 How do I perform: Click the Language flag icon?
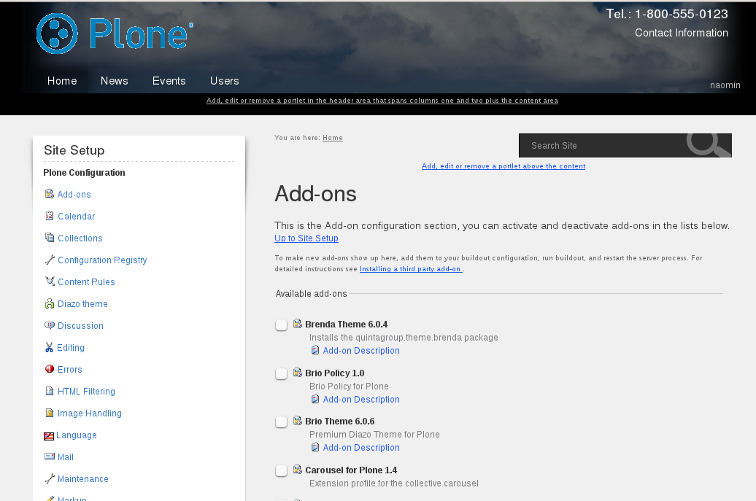tap(49, 436)
